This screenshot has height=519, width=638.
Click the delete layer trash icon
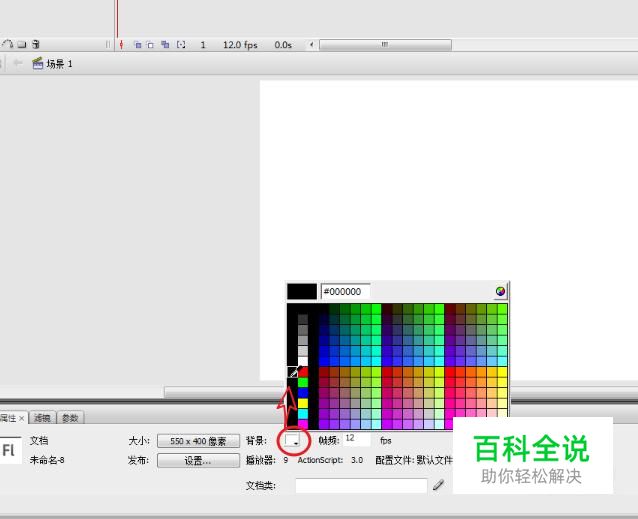tap(36, 44)
